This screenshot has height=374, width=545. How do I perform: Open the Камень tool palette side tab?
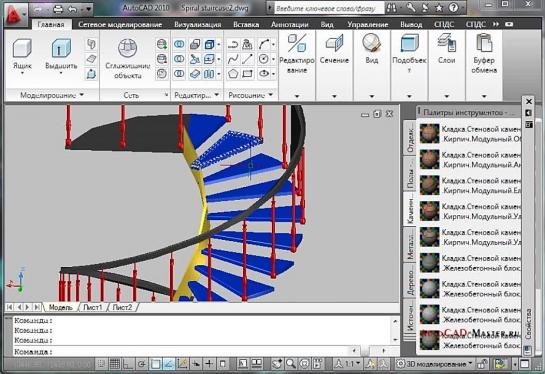(410, 209)
